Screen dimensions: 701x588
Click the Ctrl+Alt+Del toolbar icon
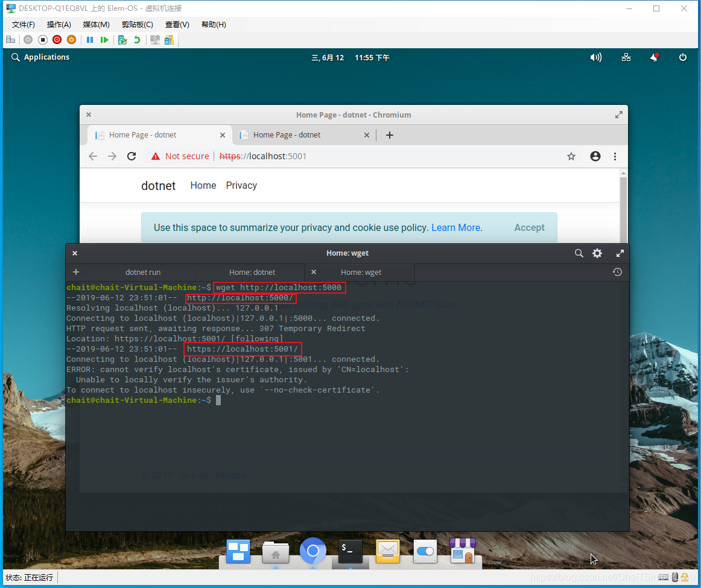pyautogui.click(x=11, y=40)
